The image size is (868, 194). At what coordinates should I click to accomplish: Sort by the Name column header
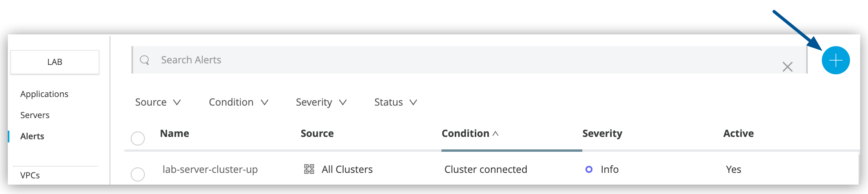pos(175,133)
